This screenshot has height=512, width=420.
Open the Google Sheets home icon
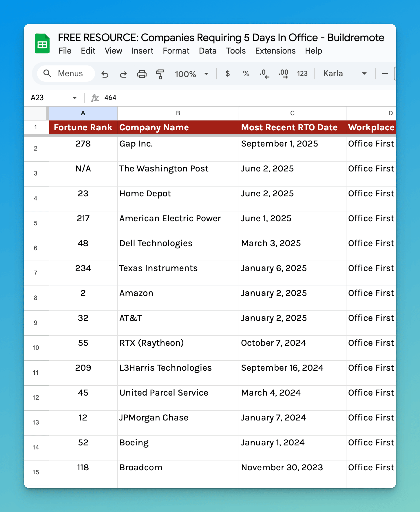tap(42, 44)
